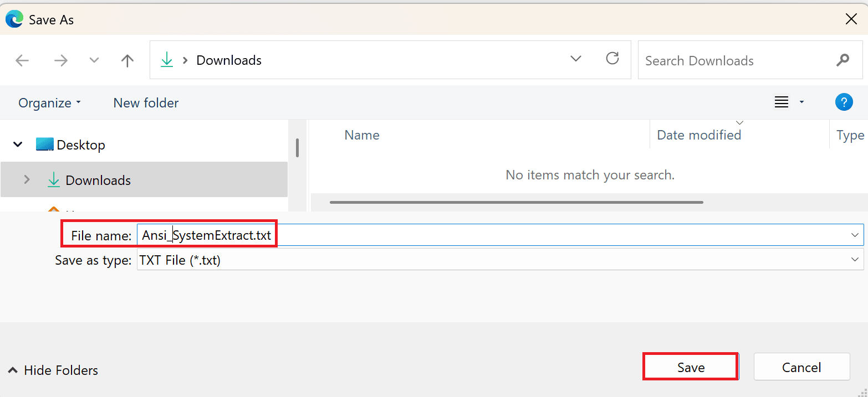Screen dimensions: 868x397
Task: Open the address bar locations dropdown
Action: (575, 58)
